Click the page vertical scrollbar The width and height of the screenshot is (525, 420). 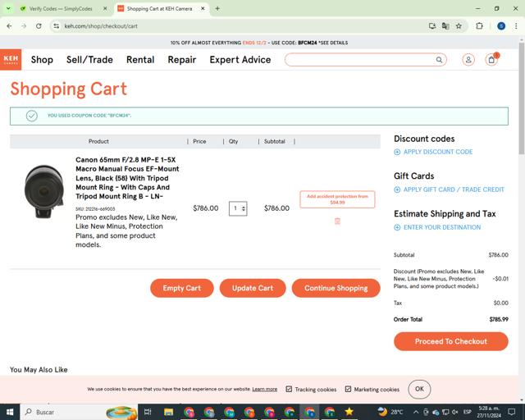click(522, 100)
